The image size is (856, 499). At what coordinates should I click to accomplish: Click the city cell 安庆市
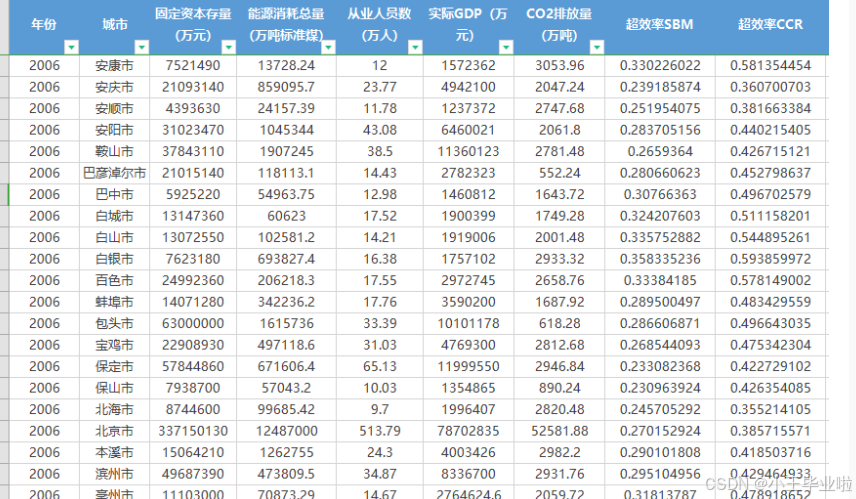pos(115,87)
